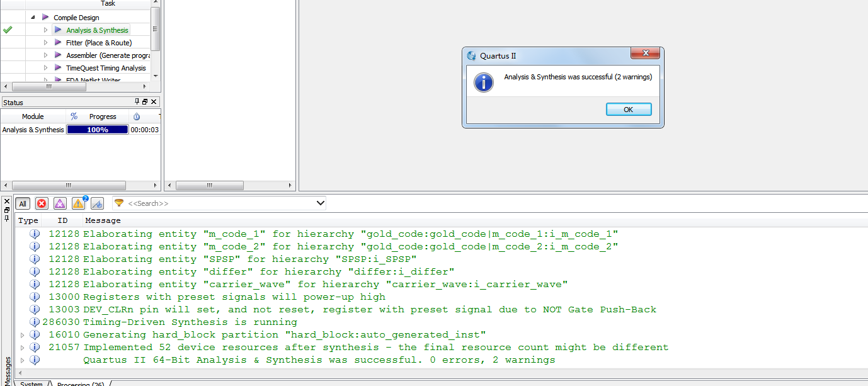Click the flag suppressed messages filter icon

[x=97, y=203]
